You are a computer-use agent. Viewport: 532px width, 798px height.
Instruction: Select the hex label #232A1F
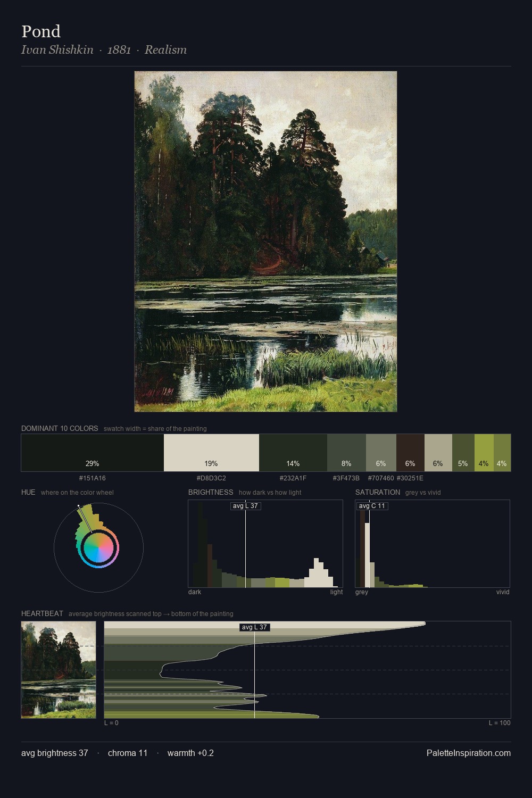point(293,478)
